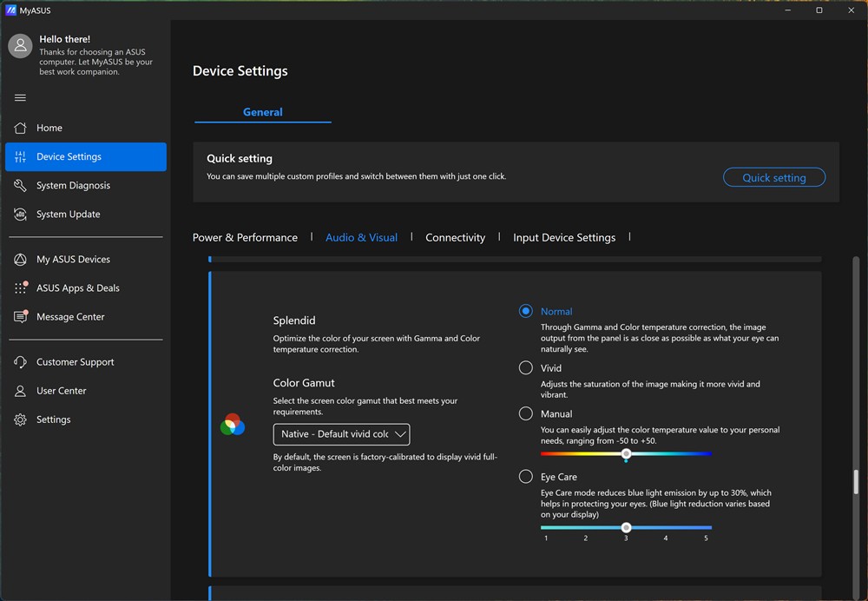The height and width of the screenshot is (601, 868).
Task: Select the Normal Splendid mode
Action: pos(526,311)
